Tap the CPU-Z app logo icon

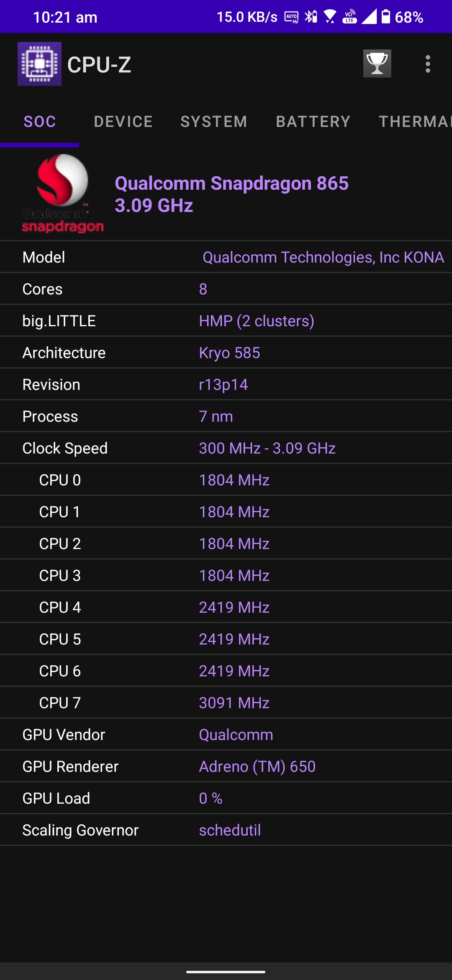point(39,64)
